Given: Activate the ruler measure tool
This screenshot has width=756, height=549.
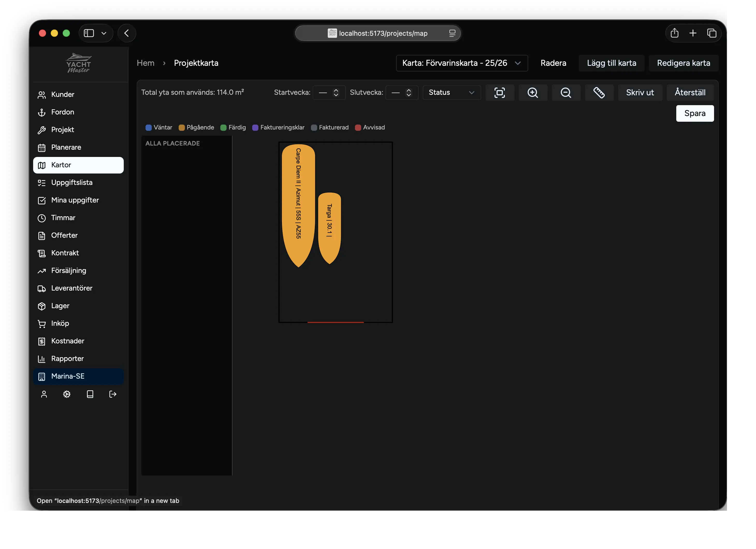Looking at the screenshot, I should (600, 93).
